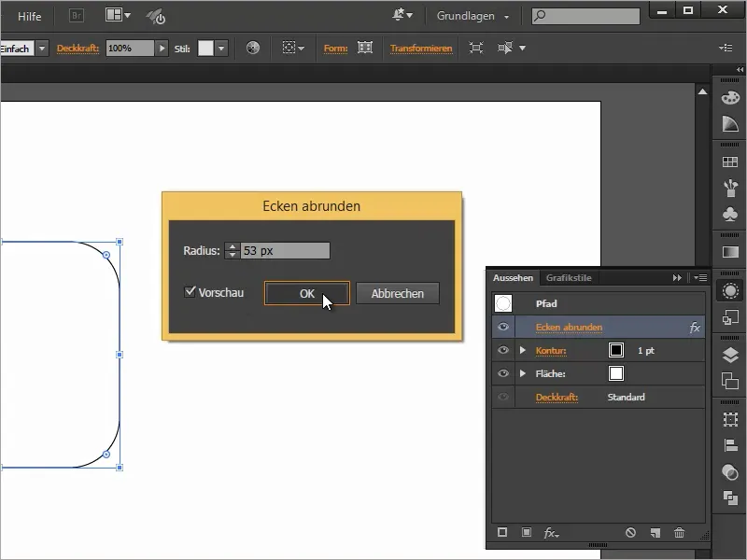Viewport: 747px width, 560px height.
Task: Open the control bar options menu
Action: click(726, 48)
